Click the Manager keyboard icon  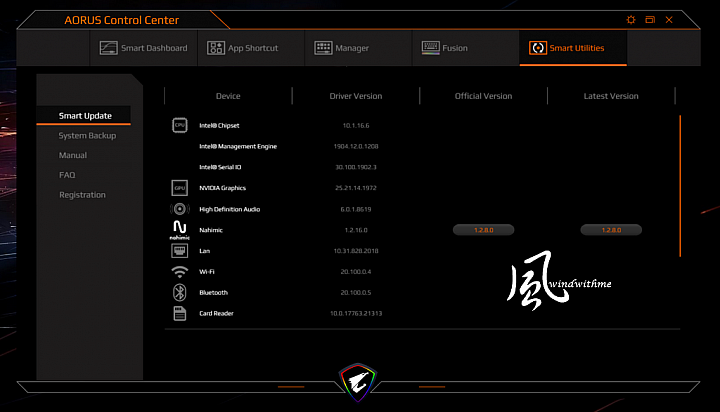coord(323,48)
